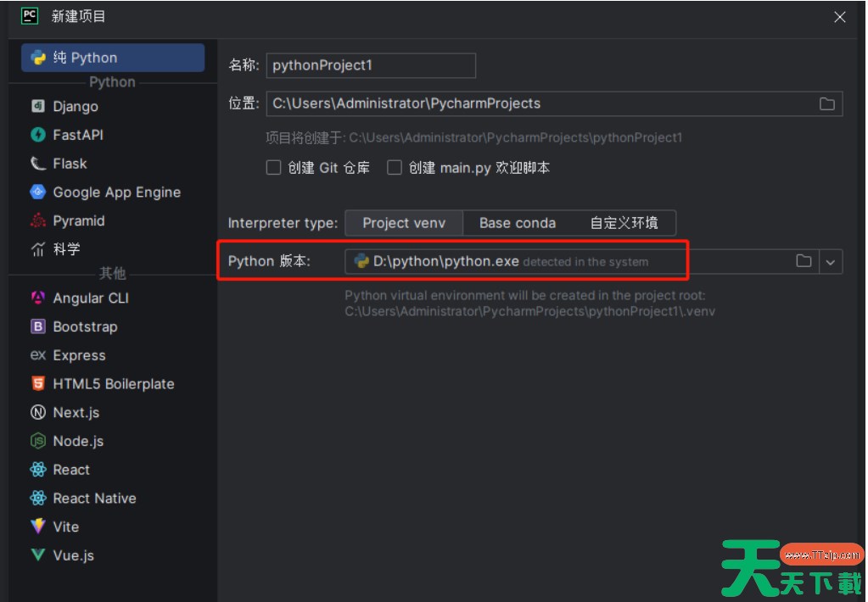Select Express project label
The width and height of the screenshot is (868, 602).
click(79, 355)
